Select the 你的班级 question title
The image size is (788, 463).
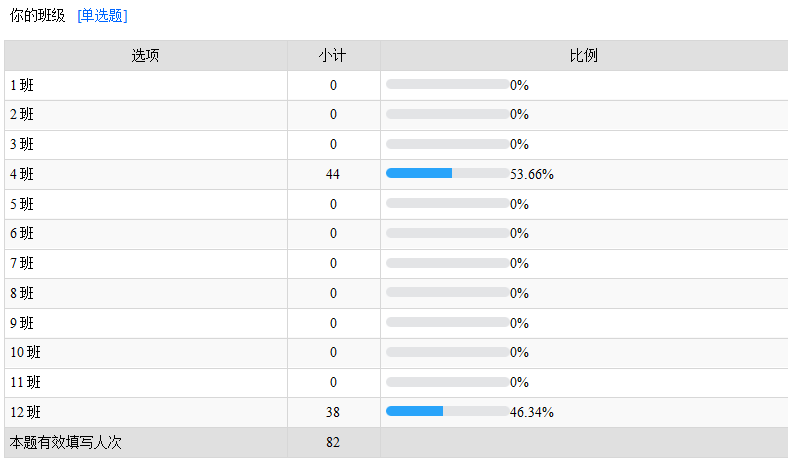(x=38, y=16)
